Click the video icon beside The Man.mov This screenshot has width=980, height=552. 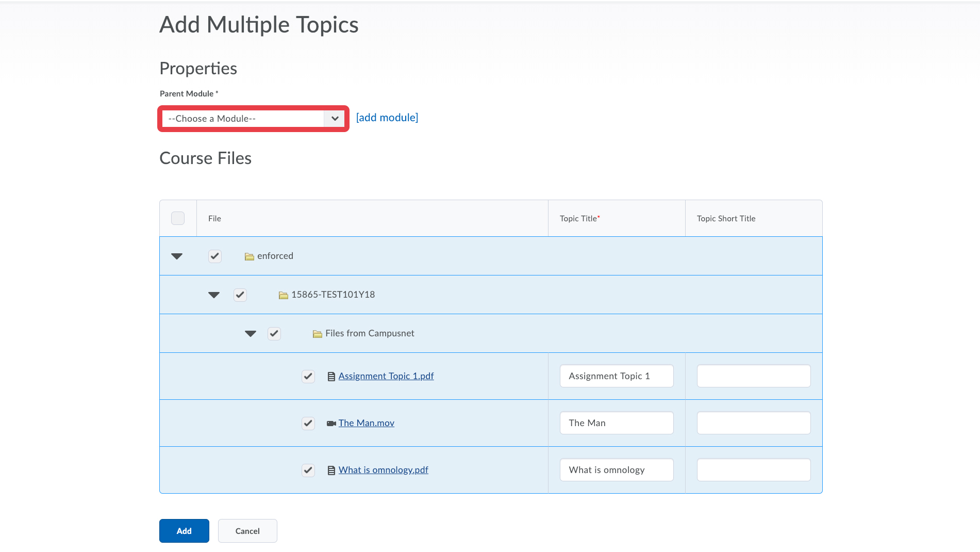point(331,424)
